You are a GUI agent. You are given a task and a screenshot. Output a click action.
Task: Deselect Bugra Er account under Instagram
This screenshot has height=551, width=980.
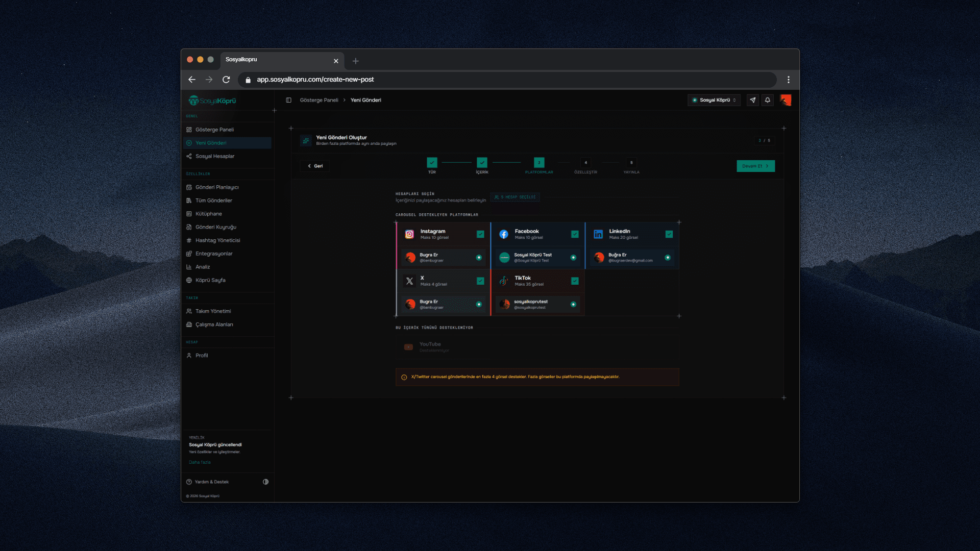point(479,258)
